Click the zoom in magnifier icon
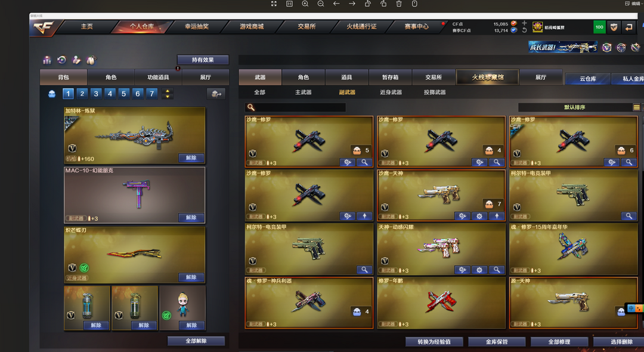The image size is (644, 352). [x=305, y=4]
